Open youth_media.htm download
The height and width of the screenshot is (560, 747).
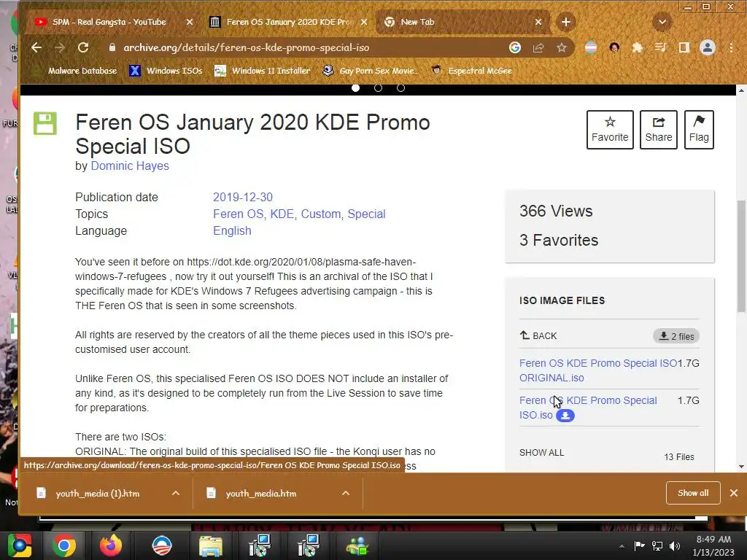tap(261, 494)
